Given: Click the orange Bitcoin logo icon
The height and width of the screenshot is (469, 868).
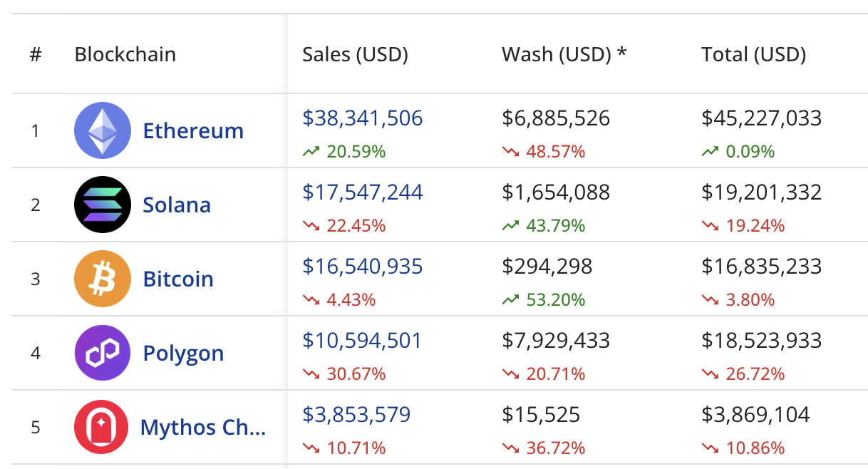Looking at the screenshot, I should 103,279.
